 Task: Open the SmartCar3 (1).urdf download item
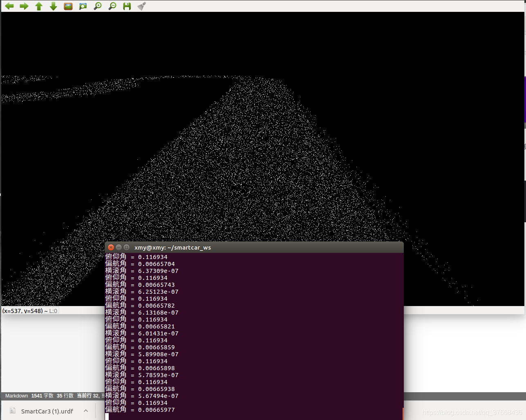(x=47, y=411)
